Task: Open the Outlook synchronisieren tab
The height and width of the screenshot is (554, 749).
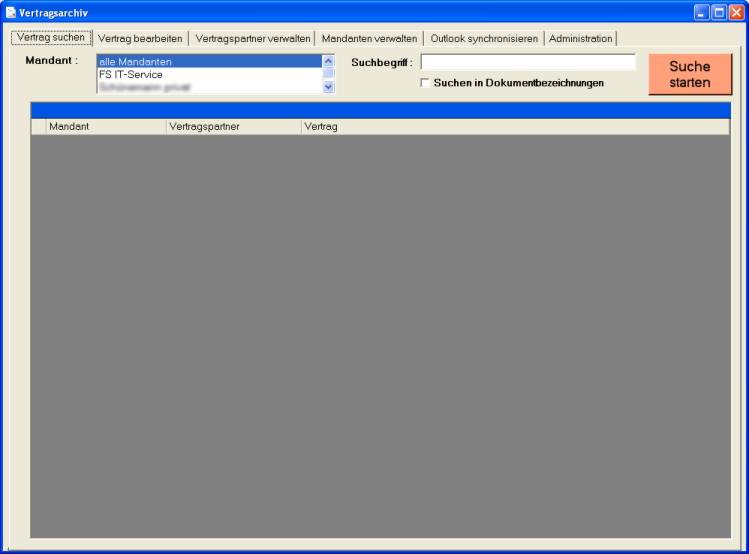Action: pos(484,38)
